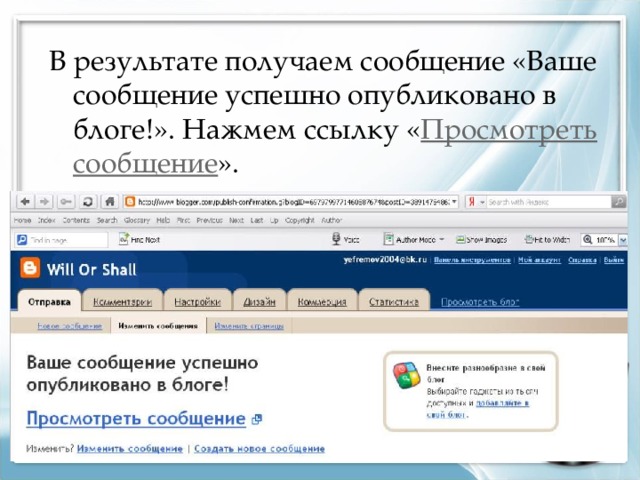Click Next in the navigation bar
This screenshot has height=480, width=640.
(x=236, y=220)
